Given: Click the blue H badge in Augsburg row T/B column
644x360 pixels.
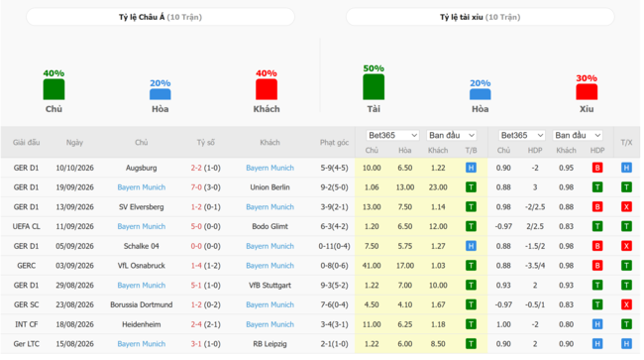Looking at the screenshot, I should coord(471,168).
